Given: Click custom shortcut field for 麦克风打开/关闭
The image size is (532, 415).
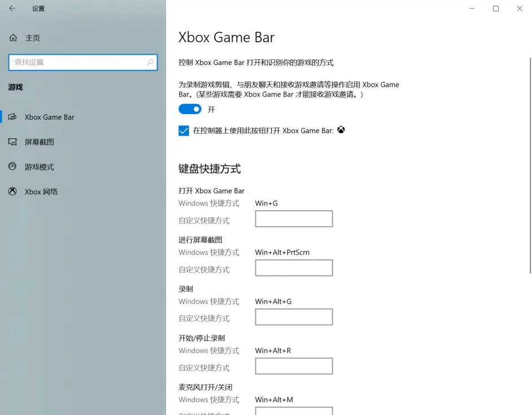Looking at the screenshot, I should 294,410.
